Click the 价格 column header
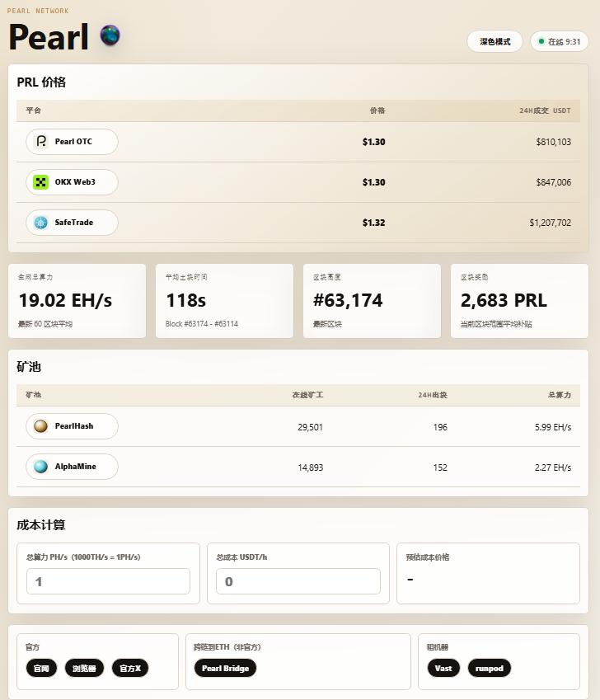Image resolution: width=600 pixels, height=700 pixels. 377,110
